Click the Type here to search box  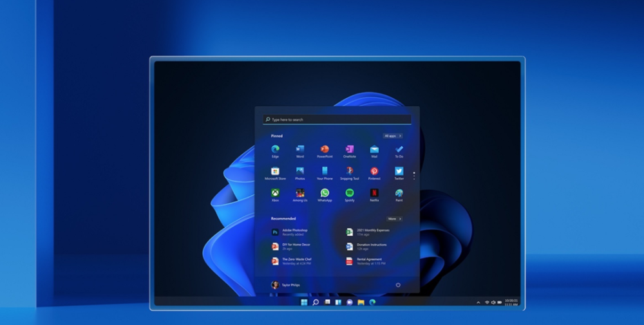click(x=337, y=120)
